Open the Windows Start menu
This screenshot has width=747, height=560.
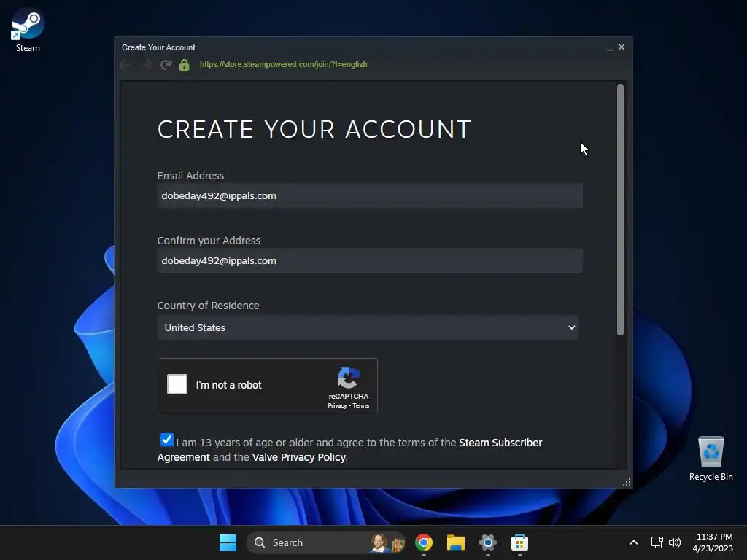click(x=228, y=542)
